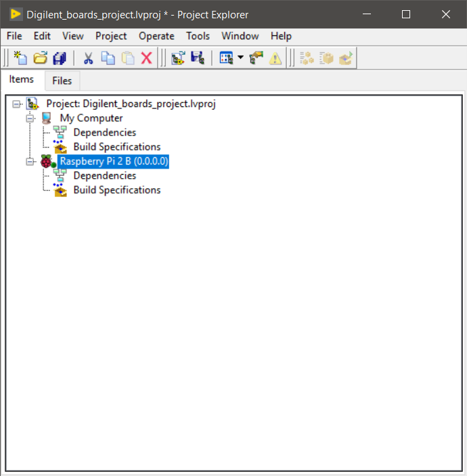Close the Project Explorer window
The image size is (467, 476).
click(446, 14)
